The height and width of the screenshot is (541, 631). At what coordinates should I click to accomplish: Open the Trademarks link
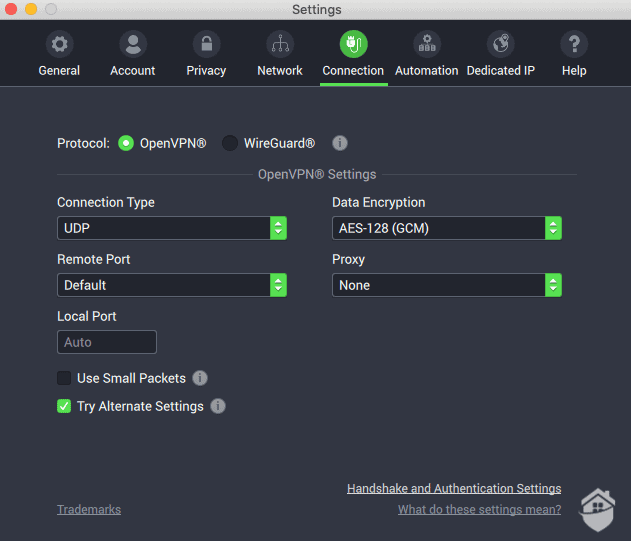[89, 510]
